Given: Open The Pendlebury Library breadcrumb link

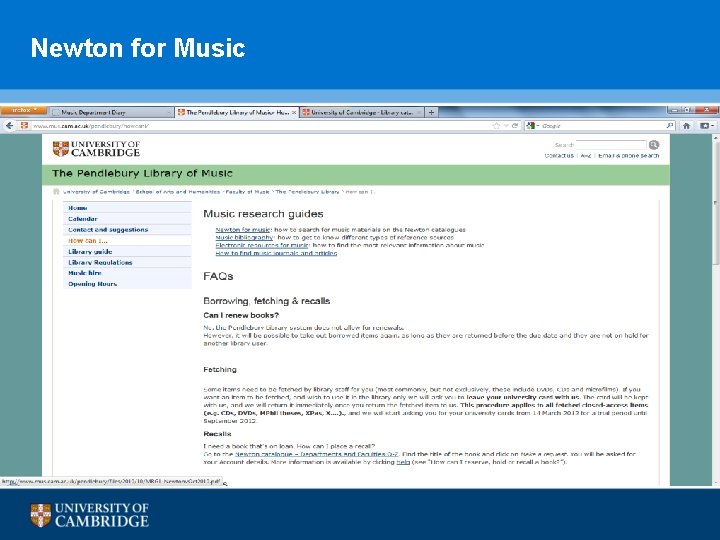Looking at the screenshot, I should [307, 192].
